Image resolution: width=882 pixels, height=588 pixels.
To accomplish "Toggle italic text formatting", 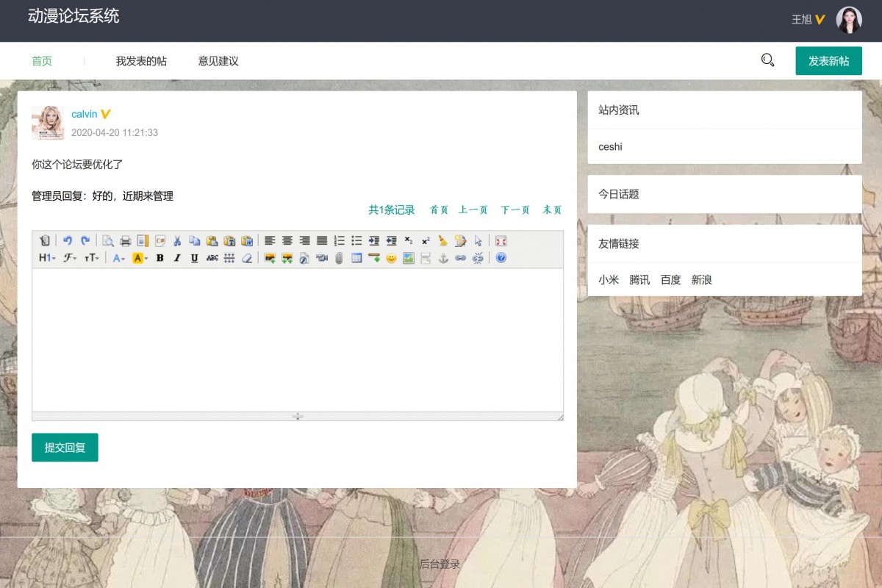I will (x=176, y=258).
